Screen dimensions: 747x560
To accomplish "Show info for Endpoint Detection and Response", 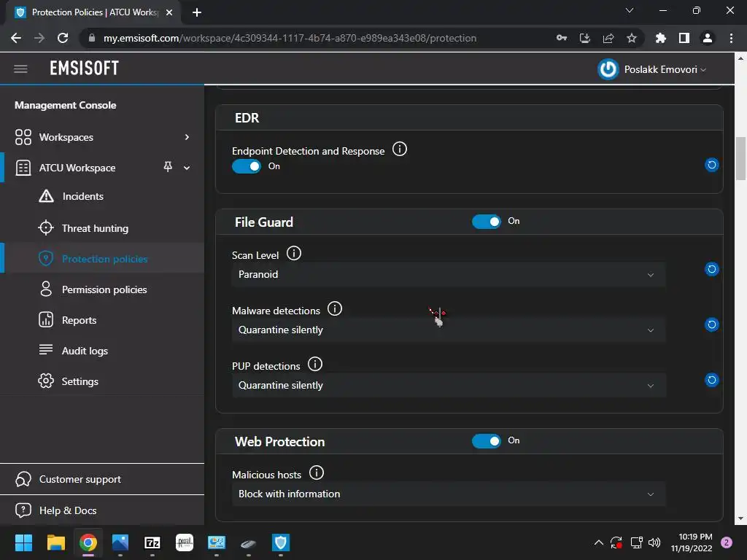I will point(400,149).
